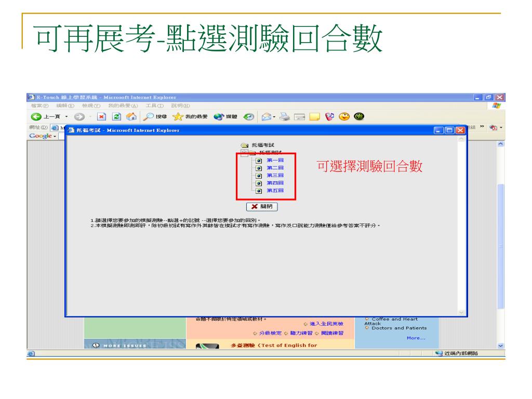Click the 媒體 media toolbar button
This screenshot has width=532, height=399.
tap(225, 117)
